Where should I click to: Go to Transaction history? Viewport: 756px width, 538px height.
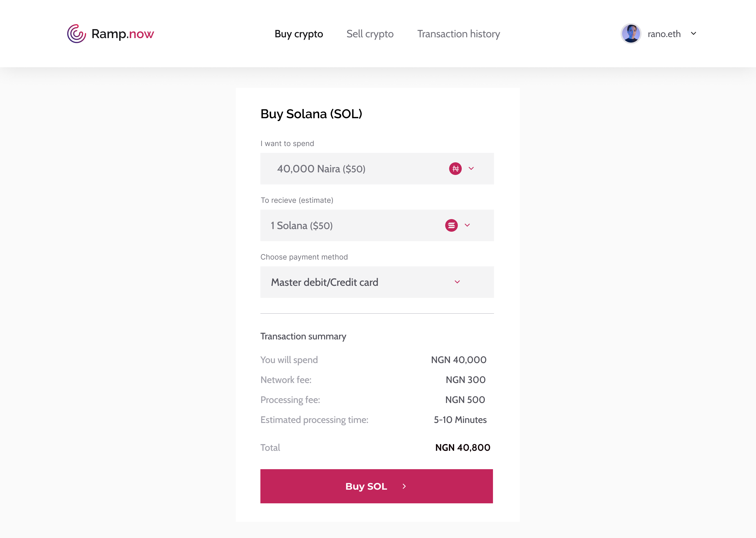coord(458,34)
